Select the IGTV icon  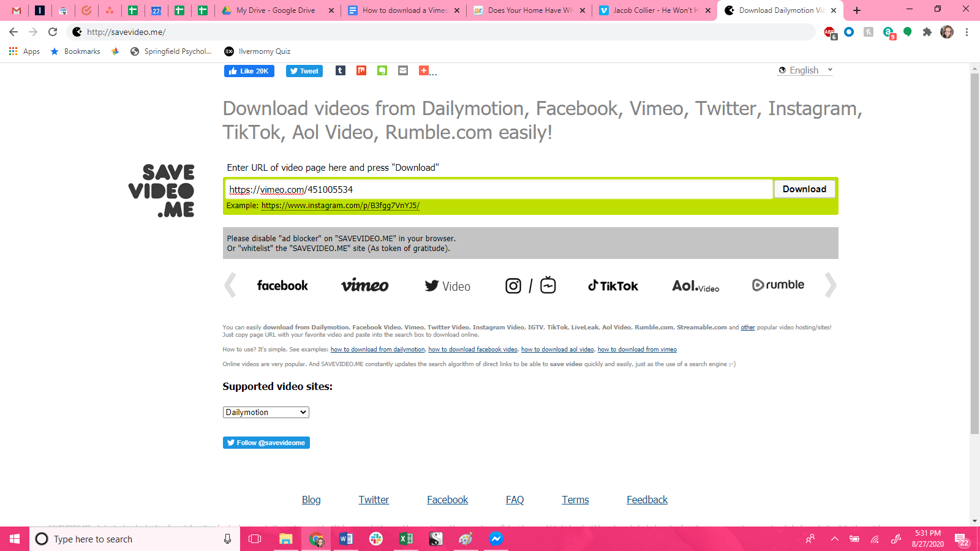548,285
